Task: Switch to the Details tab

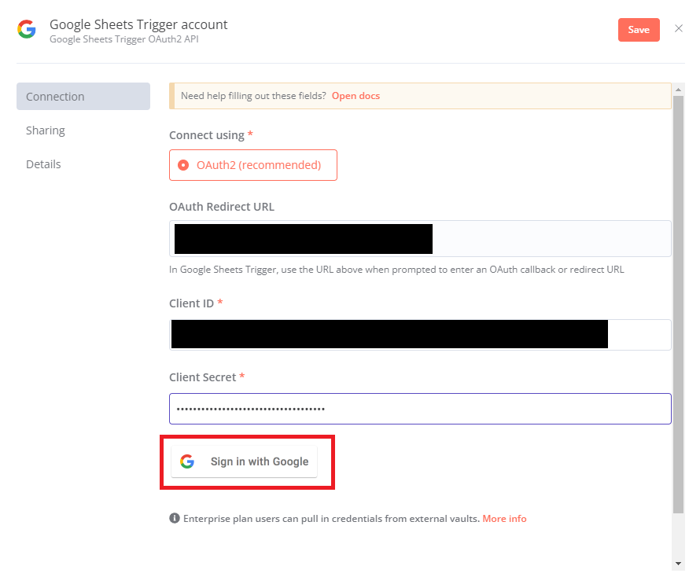Action: point(43,164)
